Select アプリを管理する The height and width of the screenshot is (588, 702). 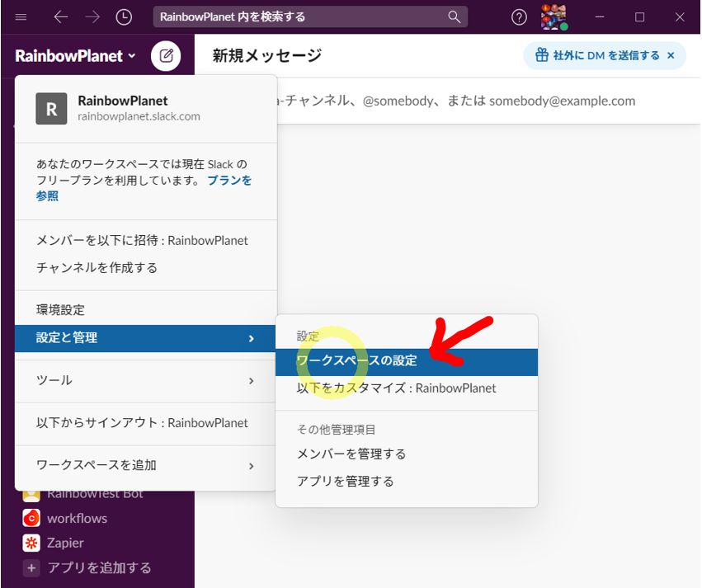coord(407,482)
